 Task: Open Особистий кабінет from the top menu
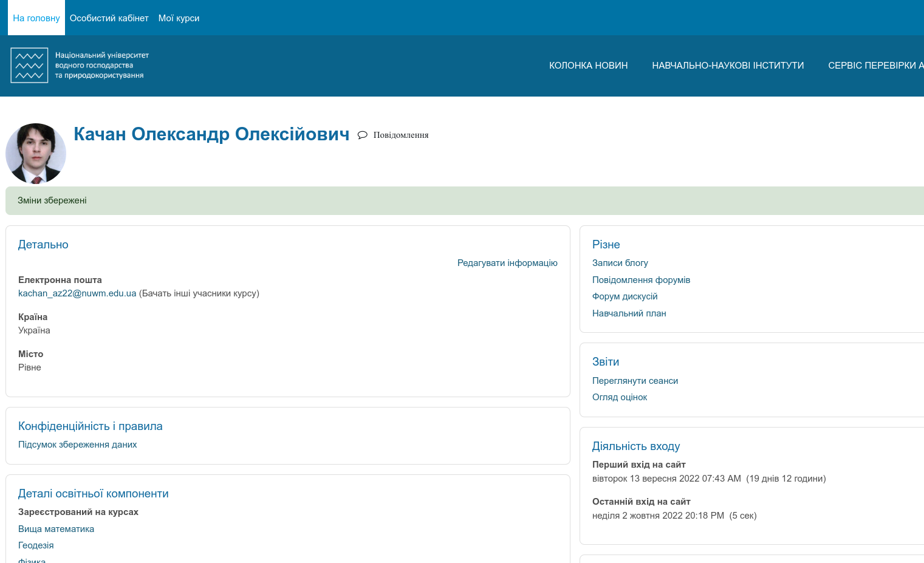[x=109, y=18]
